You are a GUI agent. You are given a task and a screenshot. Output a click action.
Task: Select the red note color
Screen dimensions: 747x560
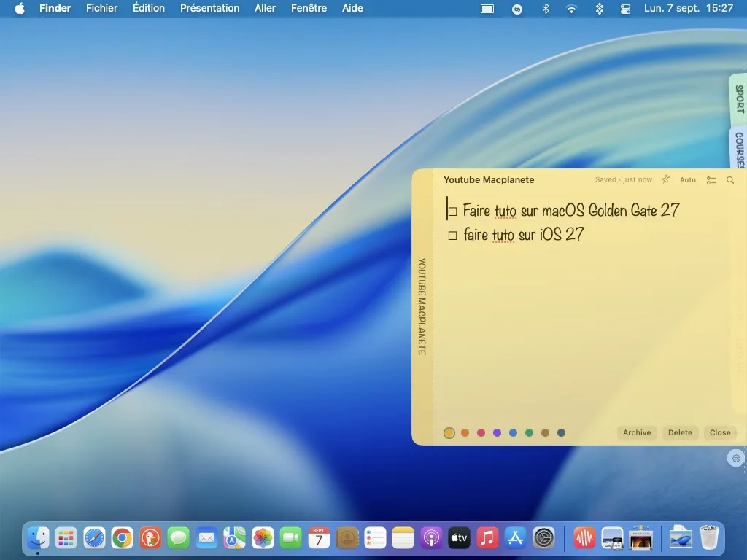(x=481, y=433)
